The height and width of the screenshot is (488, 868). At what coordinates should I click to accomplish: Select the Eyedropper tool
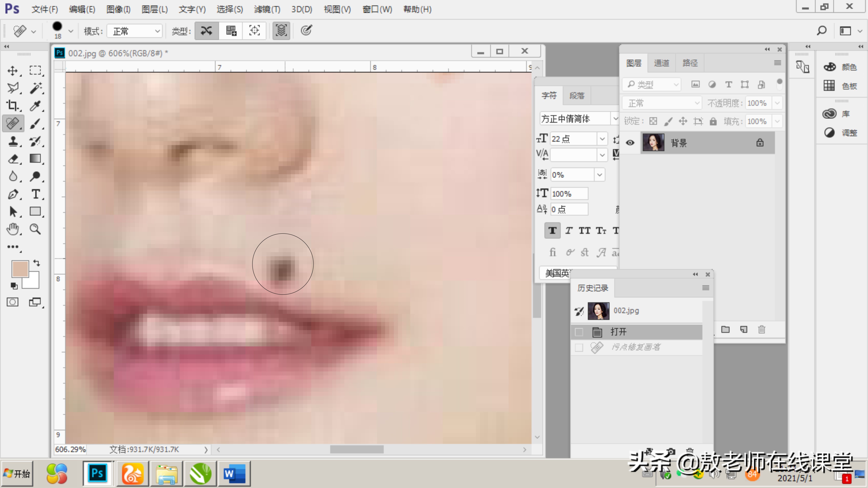point(35,106)
